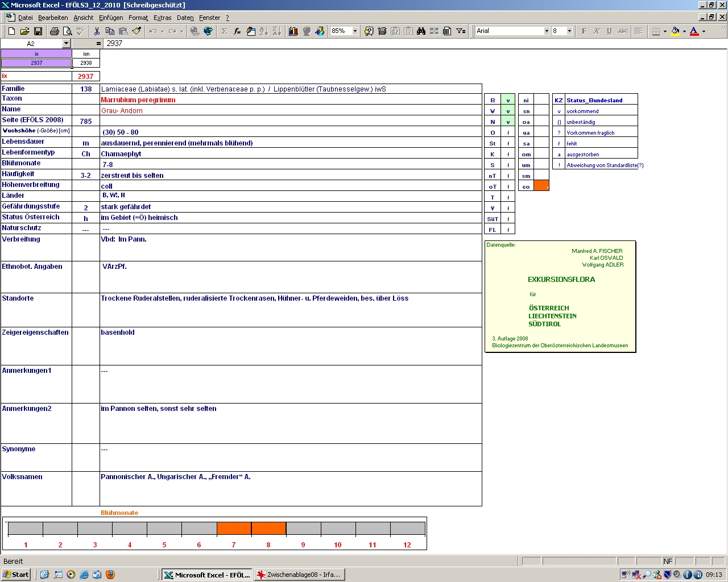
Task: Expand the fill color dropdown arrow
Action: pos(684,31)
